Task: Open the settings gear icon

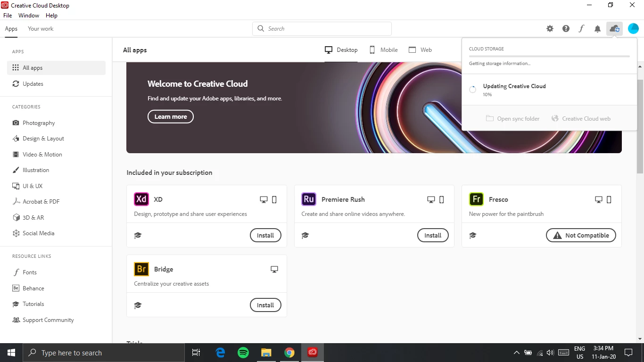Action: tap(550, 29)
